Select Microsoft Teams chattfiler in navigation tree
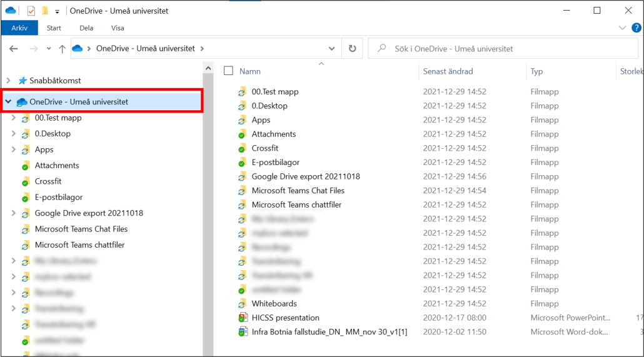644x357 pixels. [79, 245]
